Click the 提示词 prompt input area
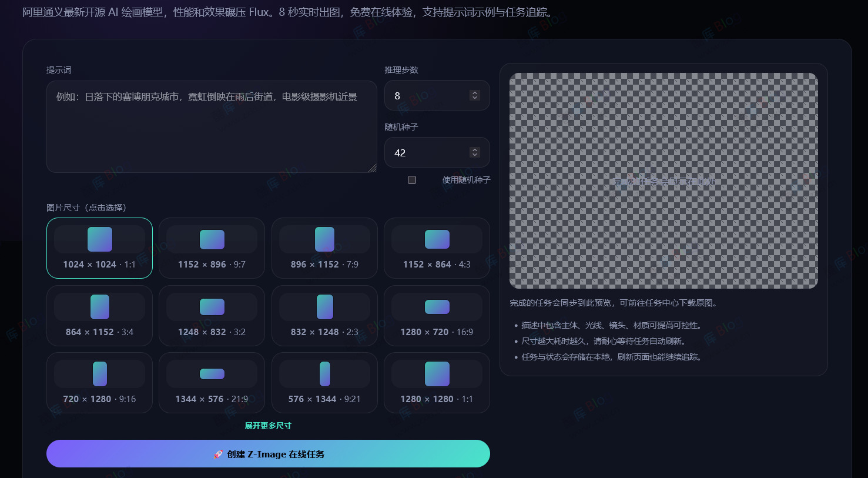Image resolution: width=868 pixels, height=478 pixels. click(x=212, y=126)
